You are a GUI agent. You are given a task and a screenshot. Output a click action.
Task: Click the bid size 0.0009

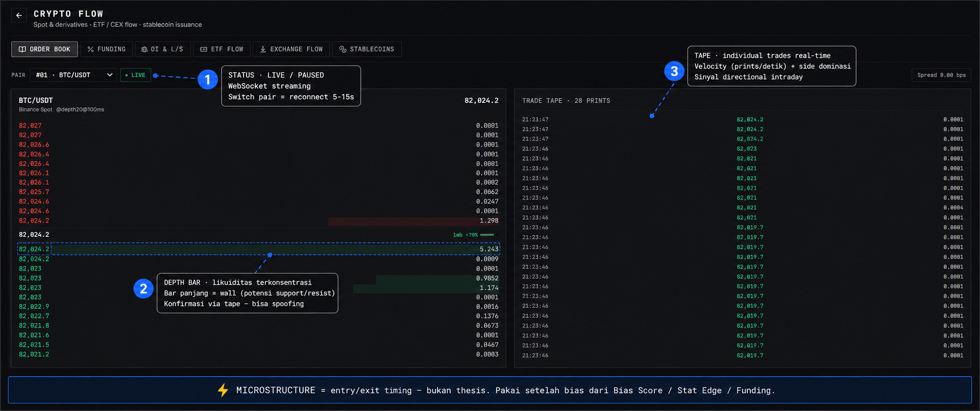pos(487,259)
